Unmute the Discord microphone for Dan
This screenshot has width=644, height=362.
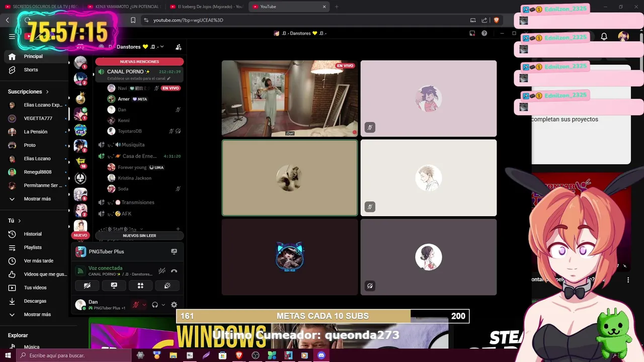click(x=135, y=305)
